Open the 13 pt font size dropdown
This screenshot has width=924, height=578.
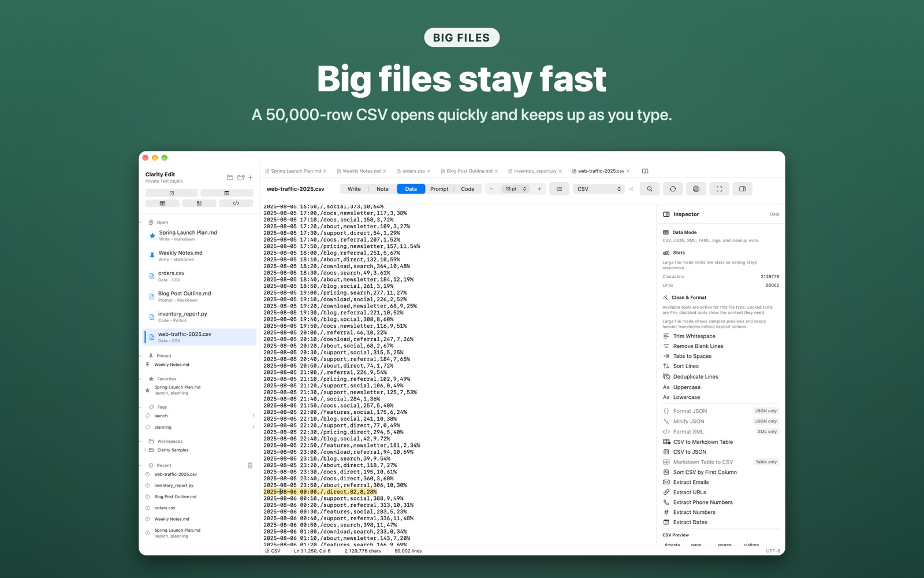(x=515, y=189)
